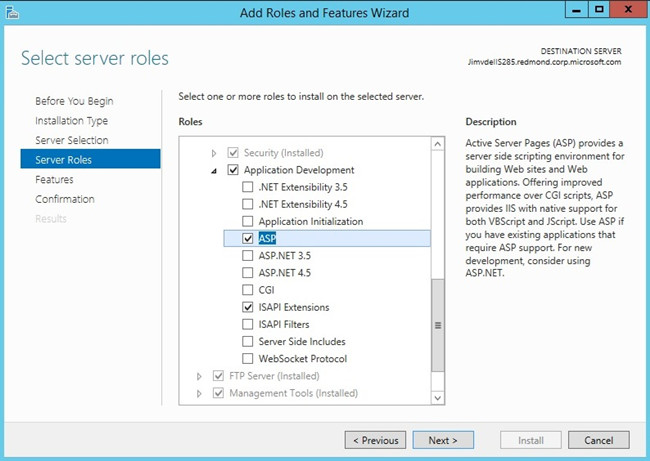Screen dimensions: 650x461
Task: Select the ASP.NET 4.5 label
Action: point(284,273)
